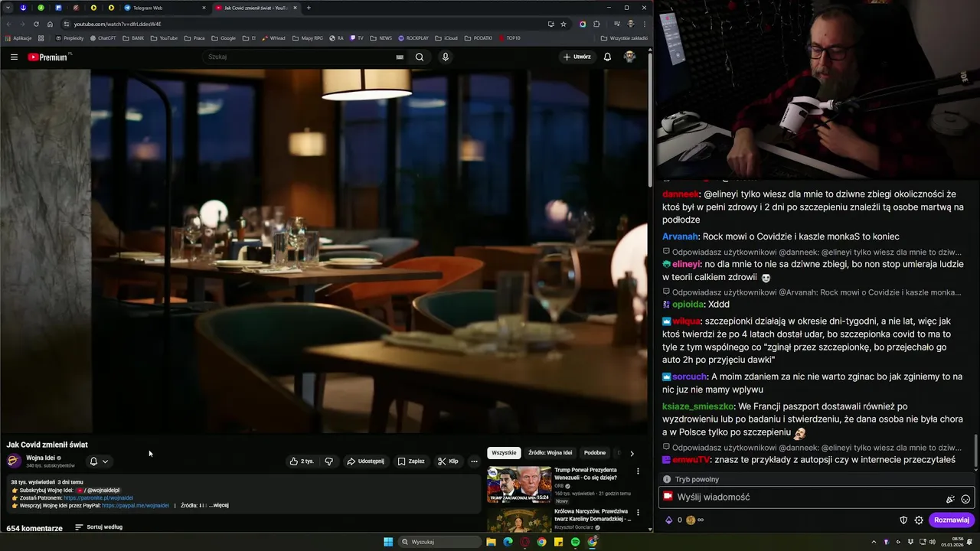The height and width of the screenshot is (551, 980).
Task: Open the Praca bookmarks folder
Action: pyautogui.click(x=194, y=37)
